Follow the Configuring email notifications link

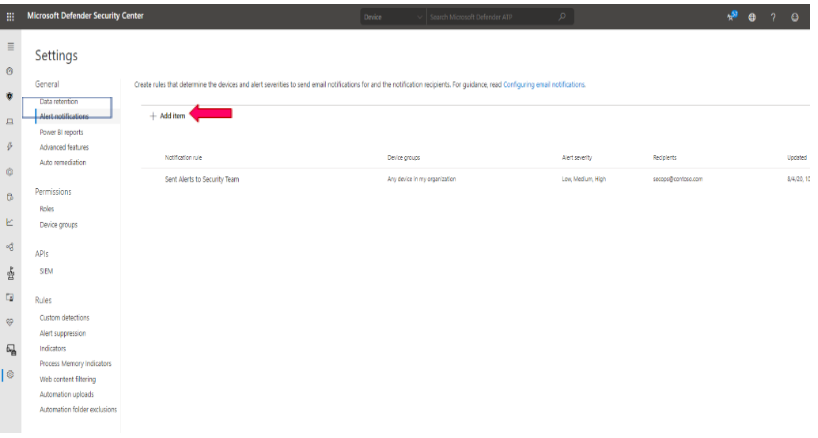[x=544, y=84]
